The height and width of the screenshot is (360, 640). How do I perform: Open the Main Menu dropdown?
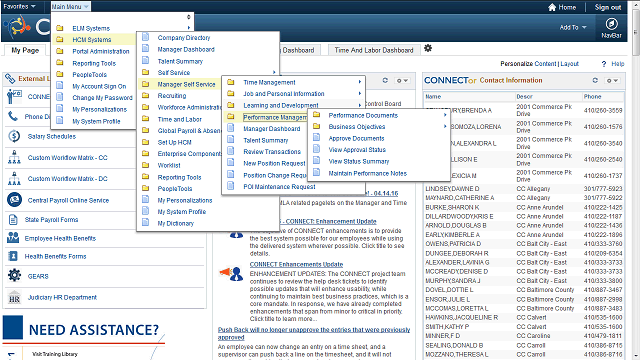(70, 7)
